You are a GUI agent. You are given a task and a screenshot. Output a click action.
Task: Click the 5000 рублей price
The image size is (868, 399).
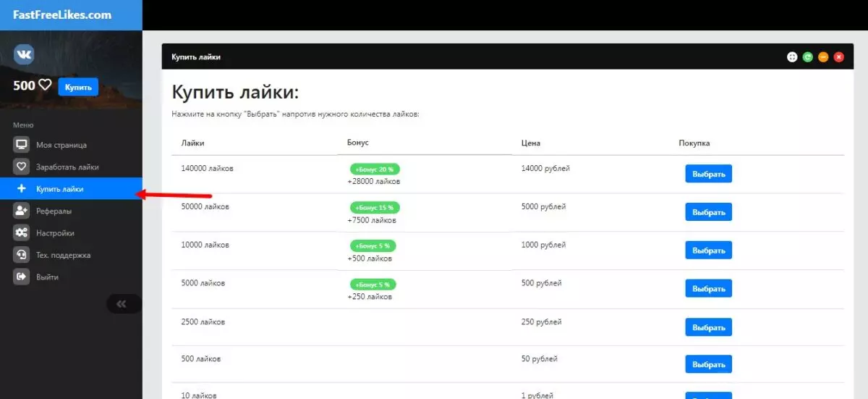coord(543,207)
